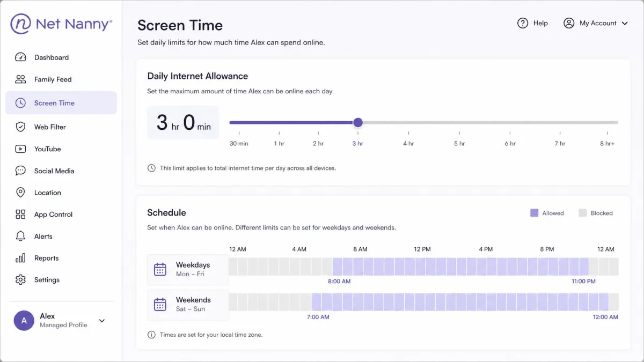Click the Social Media chat bubble icon
Screen dimensions: 644x362
click(20, 171)
